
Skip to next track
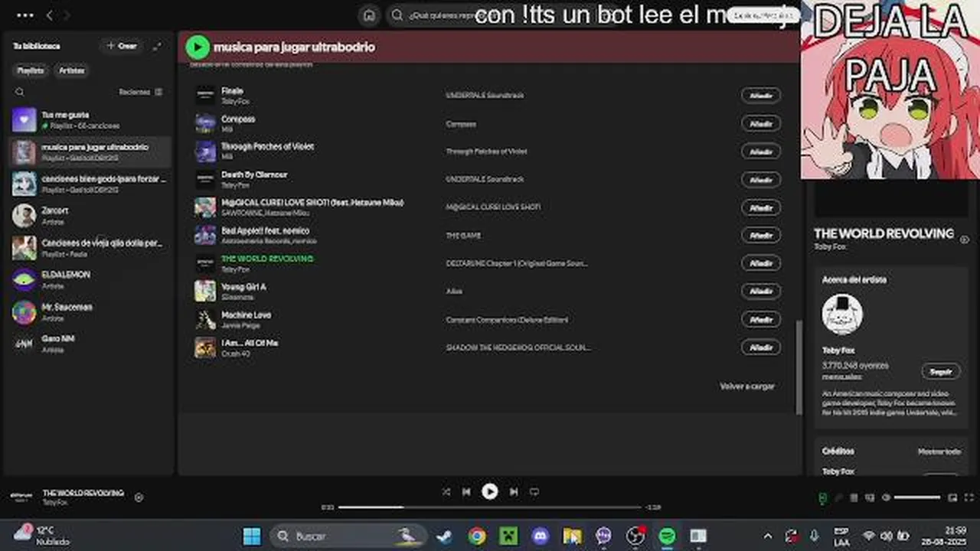pos(514,492)
